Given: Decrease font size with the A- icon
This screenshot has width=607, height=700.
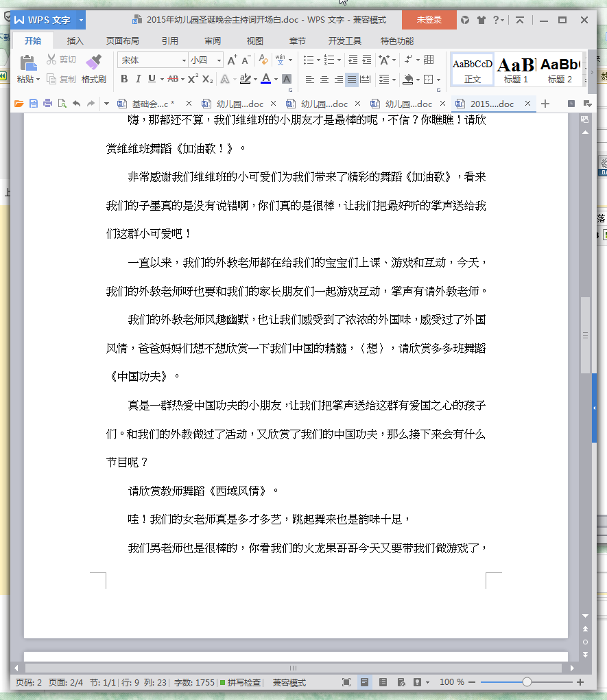Looking at the screenshot, I should 246,60.
